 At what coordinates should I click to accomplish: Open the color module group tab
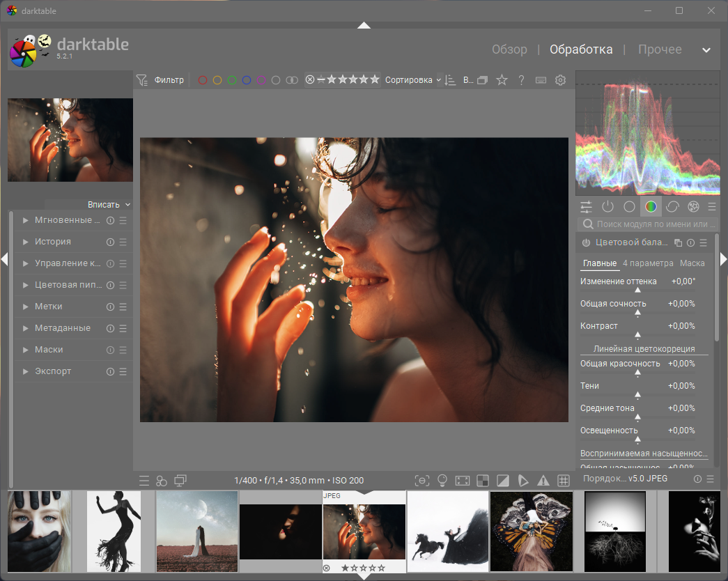click(x=651, y=206)
